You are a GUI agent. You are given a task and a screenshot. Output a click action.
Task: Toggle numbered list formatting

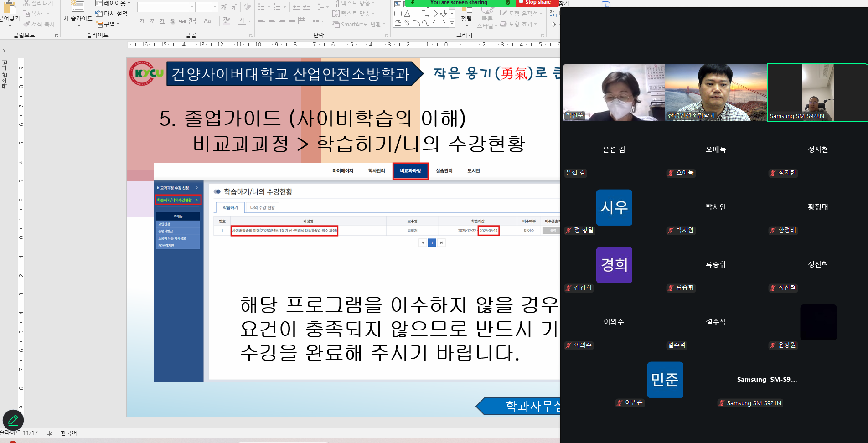coord(277,7)
